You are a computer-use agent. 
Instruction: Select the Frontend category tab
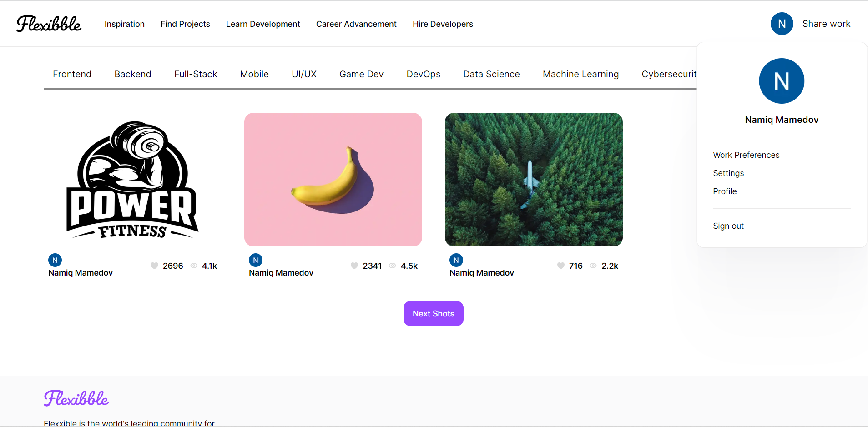pyautogui.click(x=72, y=74)
